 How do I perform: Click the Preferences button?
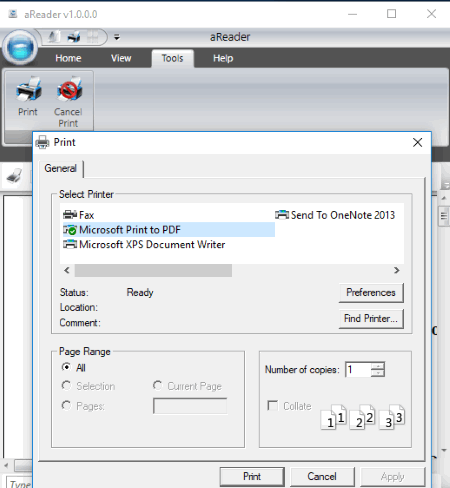point(371,293)
